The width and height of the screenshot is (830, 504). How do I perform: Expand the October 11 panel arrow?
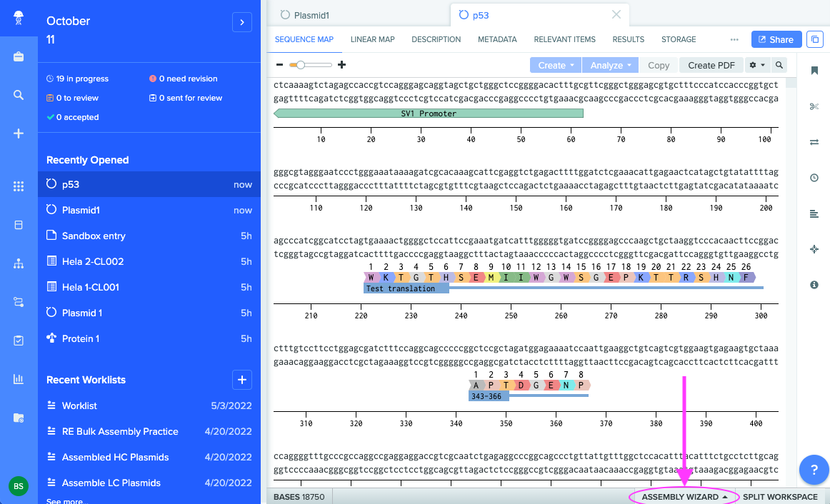click(242, 22)
